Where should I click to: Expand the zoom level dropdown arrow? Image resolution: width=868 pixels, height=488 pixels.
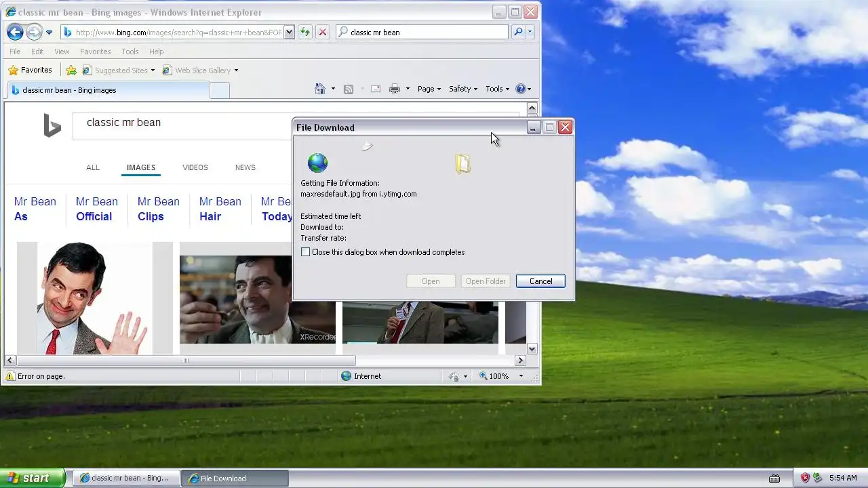tap(521, 376)
